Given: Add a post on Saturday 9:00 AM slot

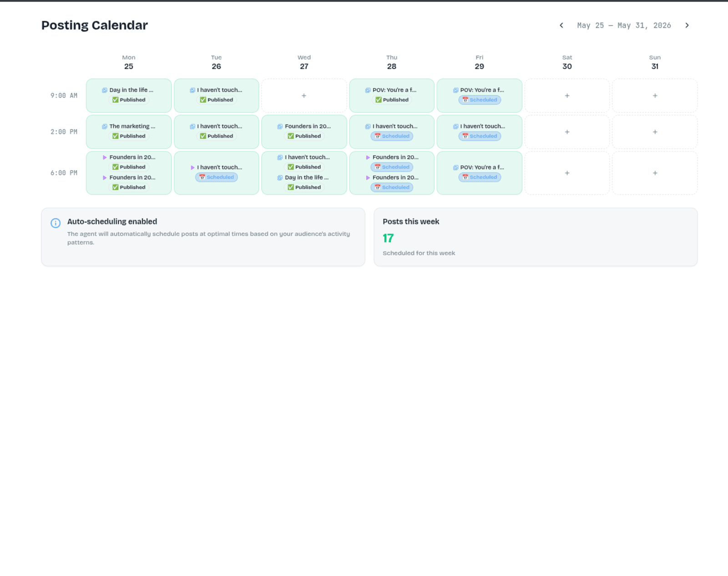Looking at the screenshot, I should (567, 96).
